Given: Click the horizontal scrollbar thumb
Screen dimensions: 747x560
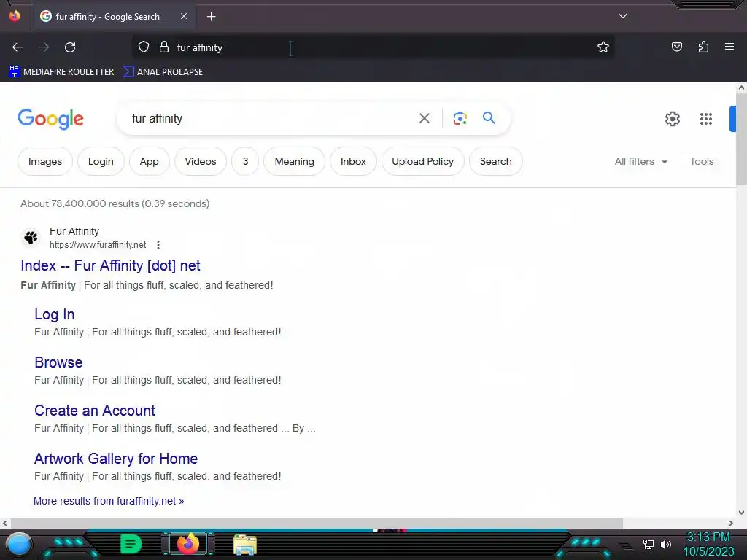Looking at the screenshot, I should tap(317, 524).
